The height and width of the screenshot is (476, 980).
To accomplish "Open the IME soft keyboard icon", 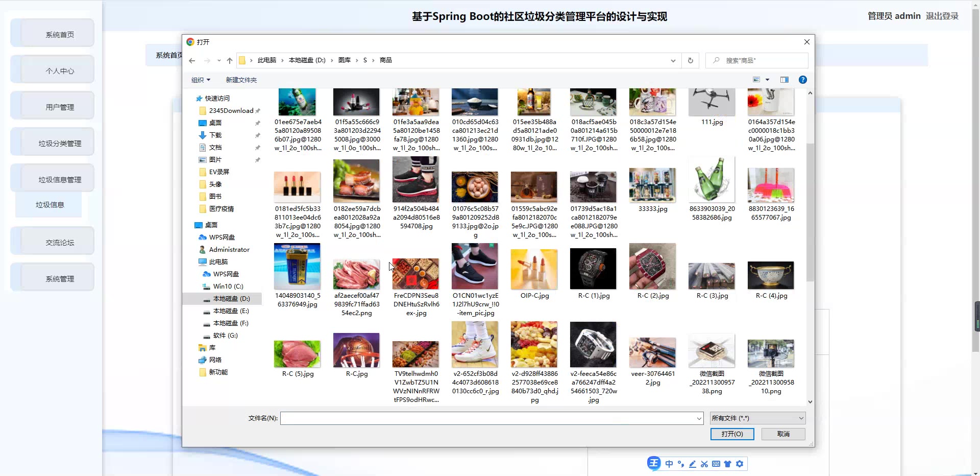I will (x=716, y=464).
